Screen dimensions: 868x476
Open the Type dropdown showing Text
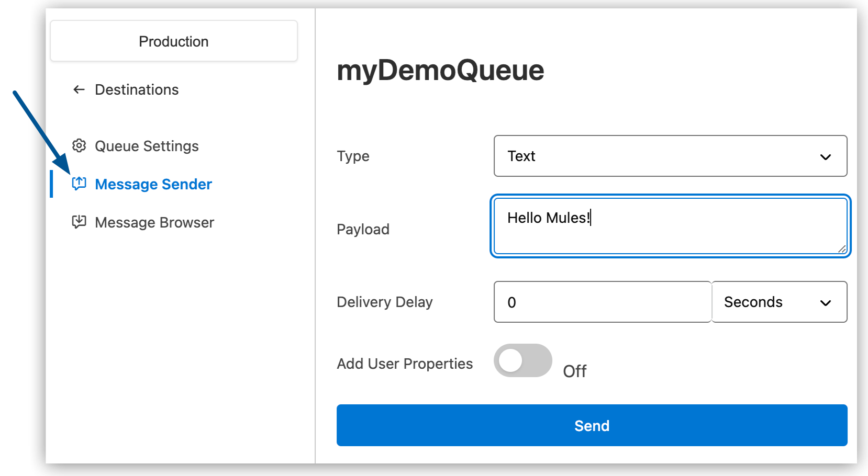(670, 156)
